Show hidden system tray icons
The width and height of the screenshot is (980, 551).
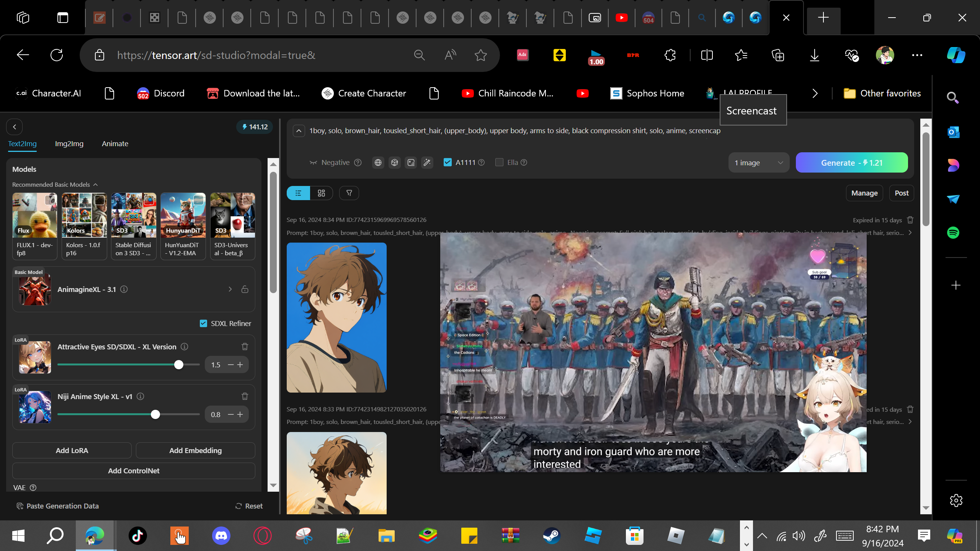762,536
